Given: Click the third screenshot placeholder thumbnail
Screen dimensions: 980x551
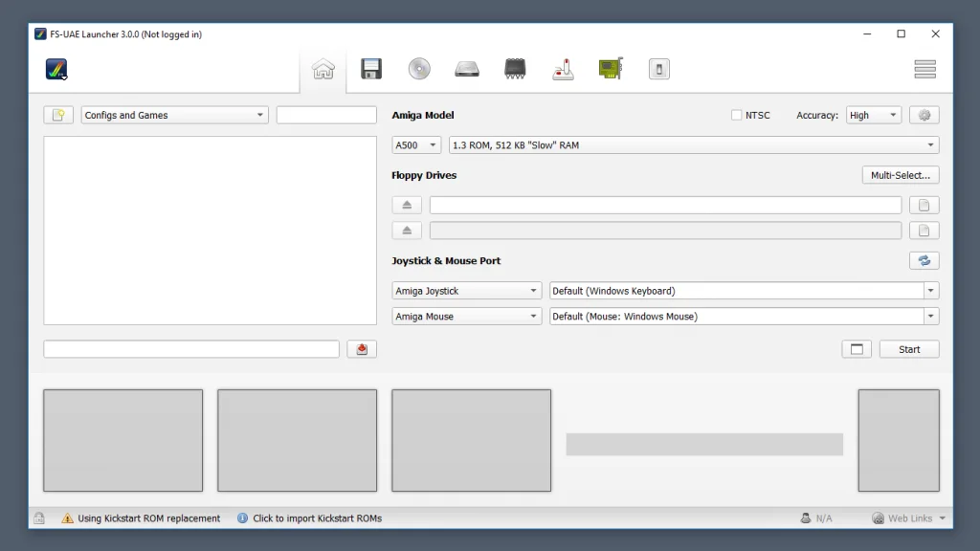Looking at the screenshot, I should [471, 440].
